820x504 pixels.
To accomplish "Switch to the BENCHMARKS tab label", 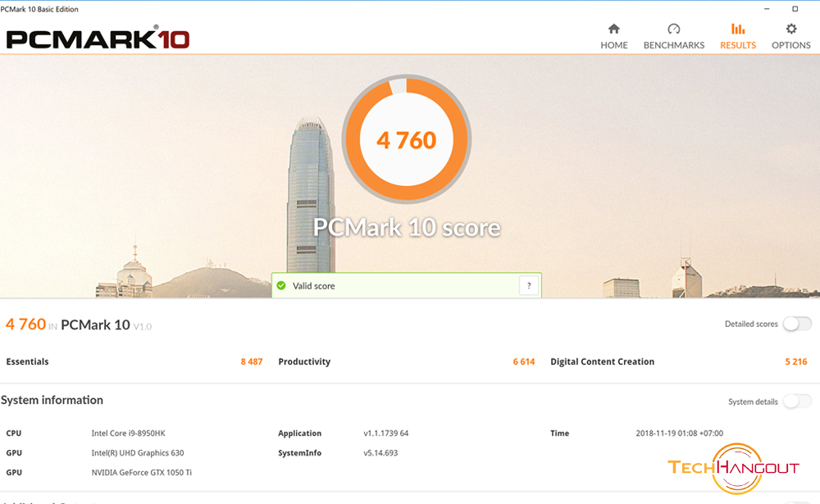I will coord(673,46).
